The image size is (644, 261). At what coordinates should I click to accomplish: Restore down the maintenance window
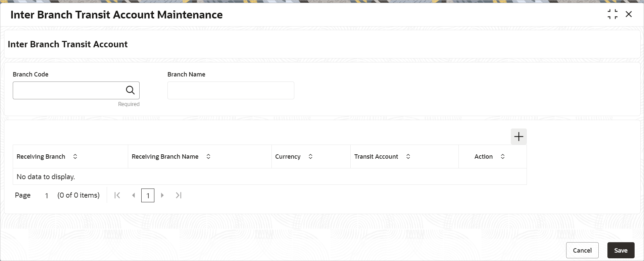point(612,14)
